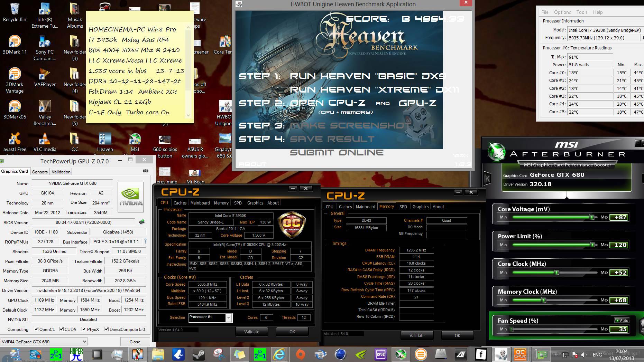
Task: Click OK in CPU-Z Memory window
Action: 457,335
